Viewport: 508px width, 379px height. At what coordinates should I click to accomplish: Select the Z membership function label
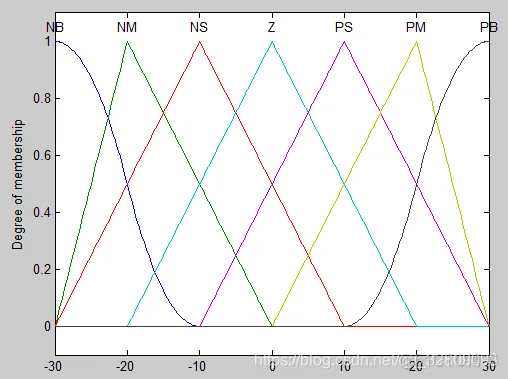271,27
